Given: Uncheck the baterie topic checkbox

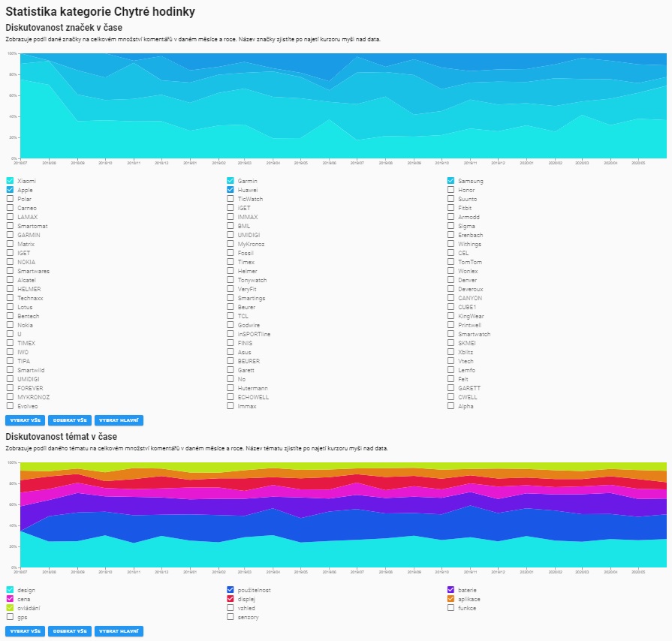Looking at the screenshot, I should [x=451, y=590].
